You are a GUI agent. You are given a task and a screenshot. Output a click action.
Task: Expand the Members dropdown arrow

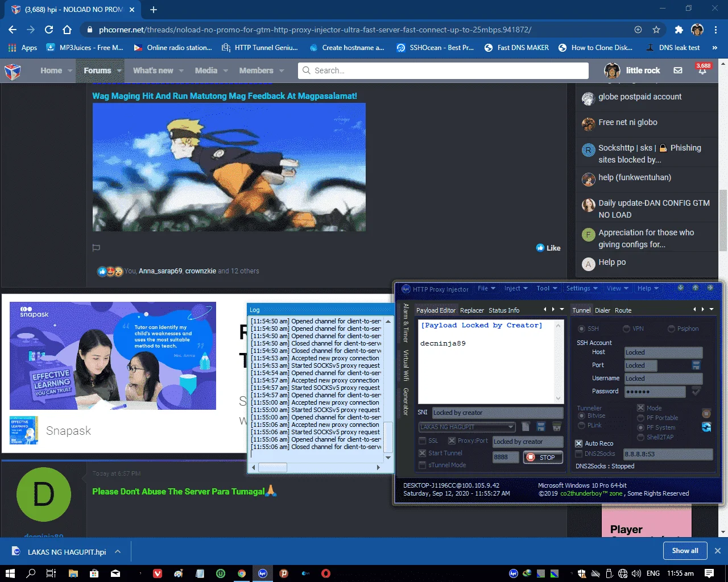click(x=282, y=71)
